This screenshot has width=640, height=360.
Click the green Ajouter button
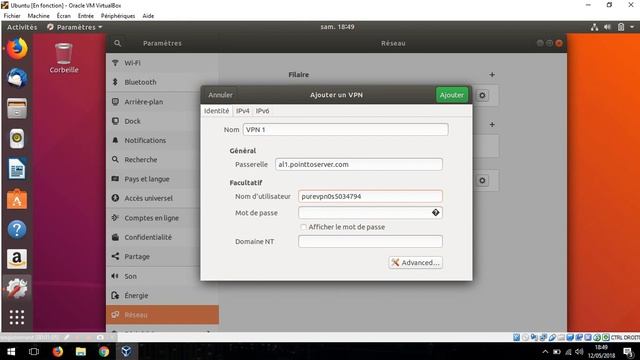(451, 95)
